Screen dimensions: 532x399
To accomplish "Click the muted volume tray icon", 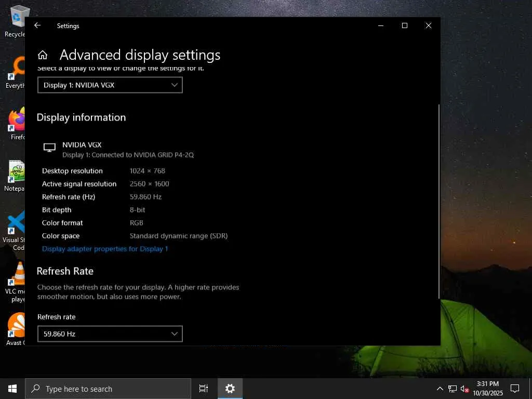I will [x=464, y=389].
